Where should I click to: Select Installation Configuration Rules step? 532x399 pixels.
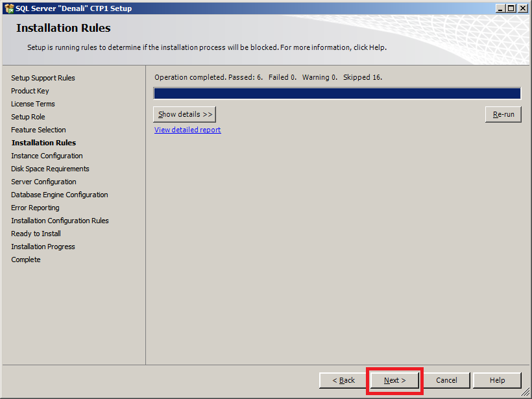click(60, 221)
